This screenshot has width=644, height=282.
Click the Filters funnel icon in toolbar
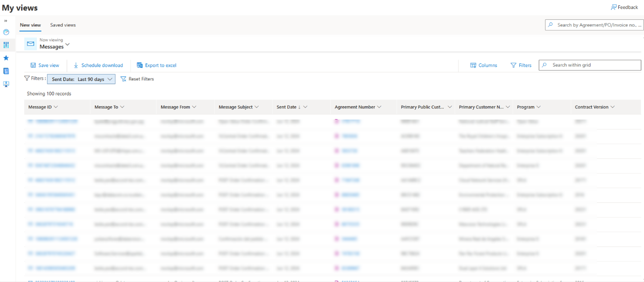tap(513, 65)
